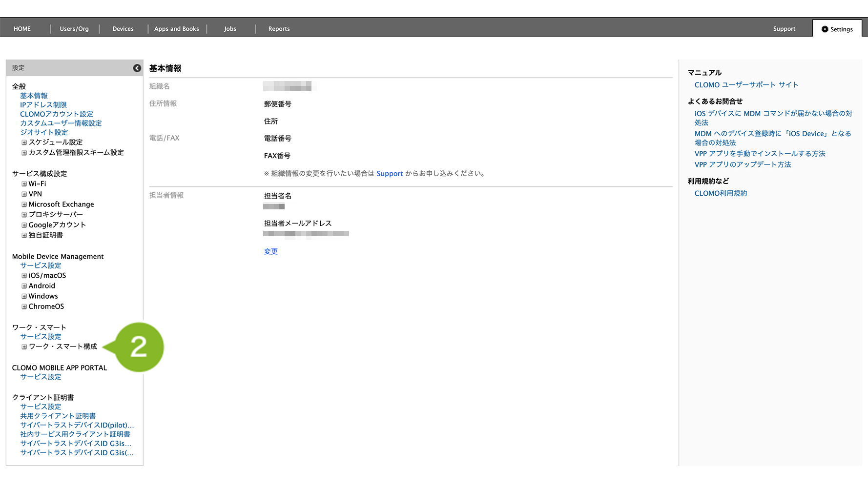Expand the Wi-Fi configuration node

coord(24,184)
